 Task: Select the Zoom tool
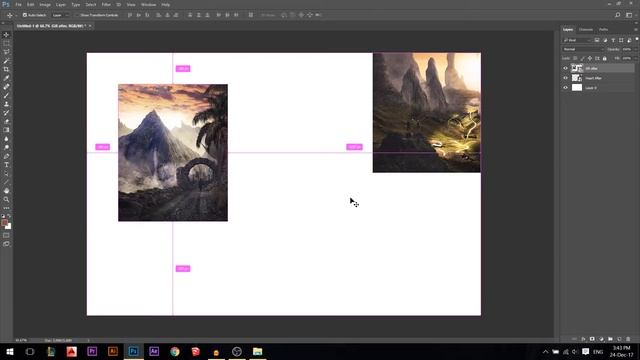6,200
